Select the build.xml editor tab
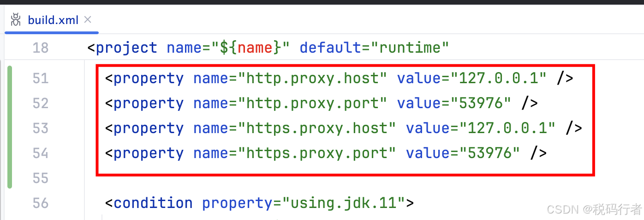The height and width of the screenshot is (220, 644). (52, 20)
